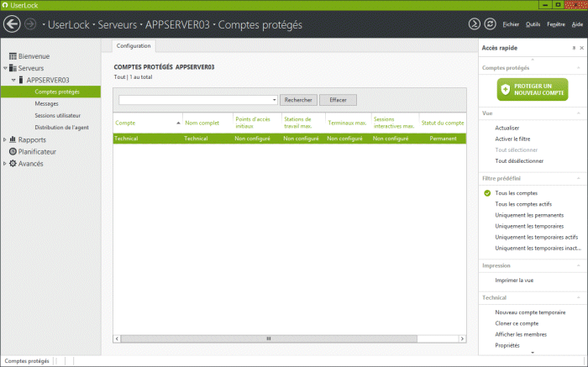Click the APPSERVER03 server icon
The width and height of the screenshot is (588, 367).
(x=21, y=80)
